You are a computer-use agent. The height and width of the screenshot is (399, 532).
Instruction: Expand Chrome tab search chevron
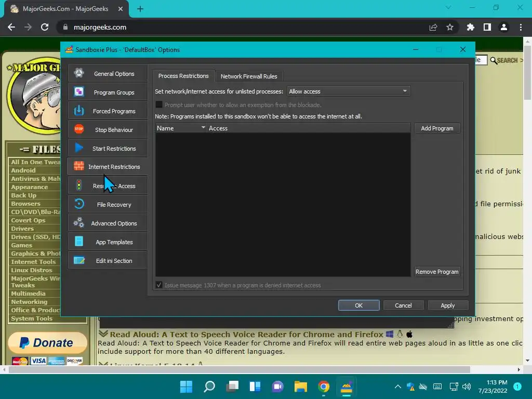pos(448,7)
